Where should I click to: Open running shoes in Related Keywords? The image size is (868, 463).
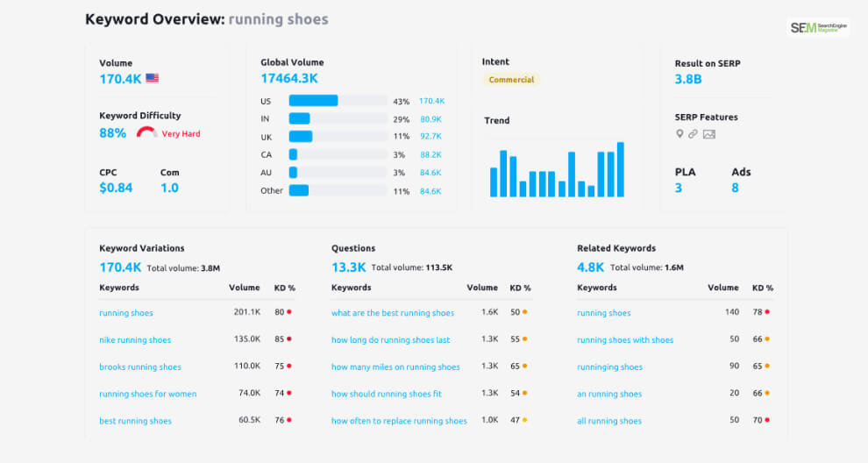pyautogui.click(x=604, y=313)
